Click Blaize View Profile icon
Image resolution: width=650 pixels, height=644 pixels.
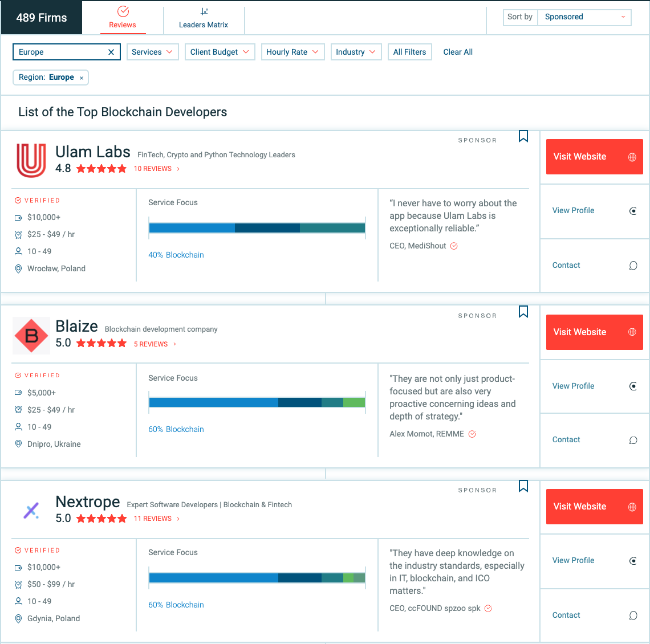[633, 386]
